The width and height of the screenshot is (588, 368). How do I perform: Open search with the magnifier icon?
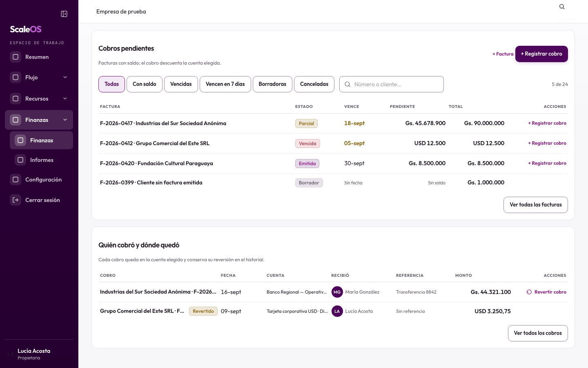click(562, 7)
